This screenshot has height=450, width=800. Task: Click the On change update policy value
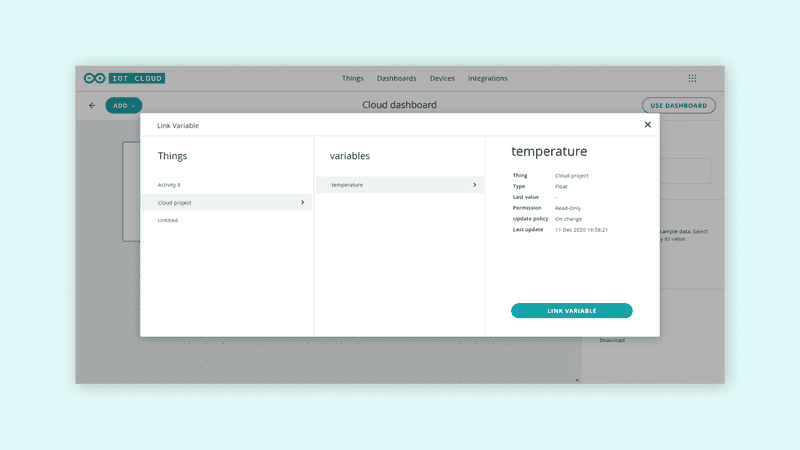[568, 219]
